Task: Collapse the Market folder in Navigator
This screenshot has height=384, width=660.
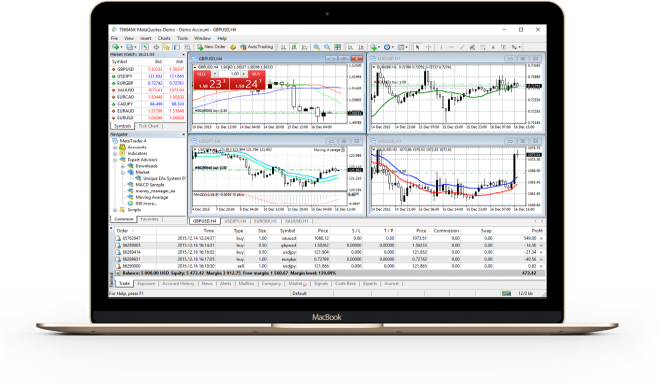Action: point(123,173)
